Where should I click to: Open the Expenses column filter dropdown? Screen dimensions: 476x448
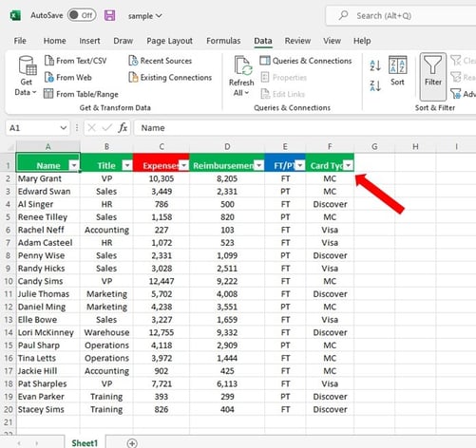[x=183, y=165]
